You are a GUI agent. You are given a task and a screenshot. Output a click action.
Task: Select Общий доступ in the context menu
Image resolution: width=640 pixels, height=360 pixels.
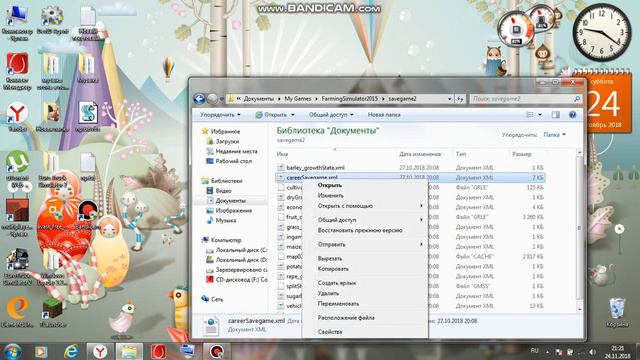365,220
